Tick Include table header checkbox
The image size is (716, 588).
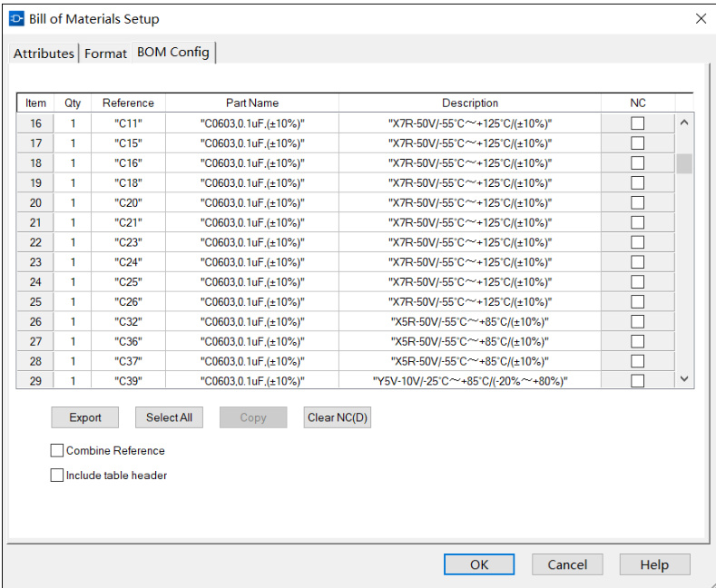point(57,475)
